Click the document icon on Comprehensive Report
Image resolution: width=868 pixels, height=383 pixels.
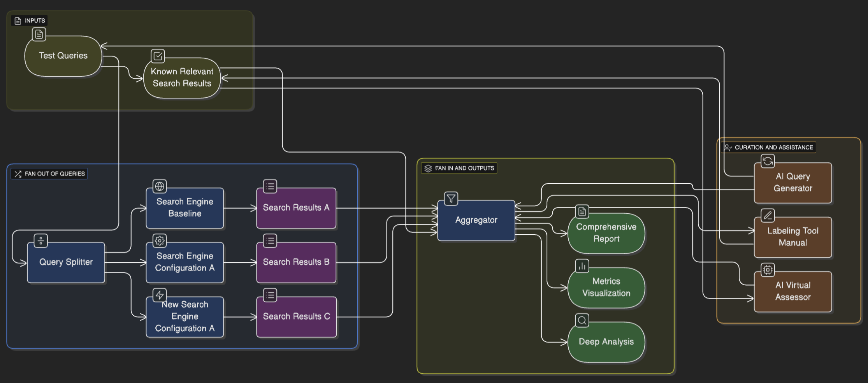[x=582, y=212]
